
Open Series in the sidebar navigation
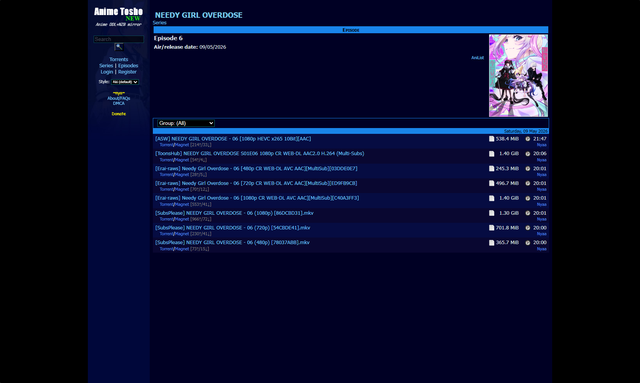pos(106,65)
